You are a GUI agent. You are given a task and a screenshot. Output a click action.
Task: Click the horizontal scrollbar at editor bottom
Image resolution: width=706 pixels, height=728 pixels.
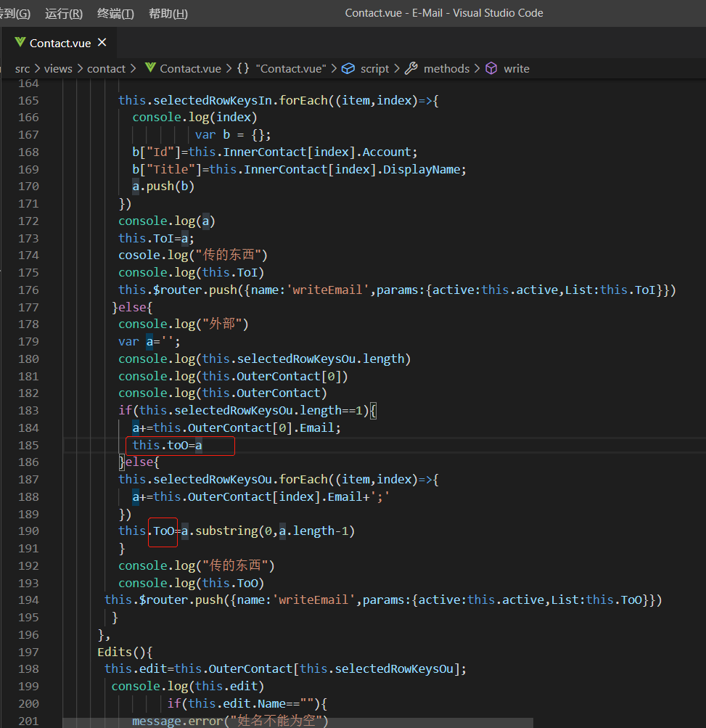click(297, 723)
